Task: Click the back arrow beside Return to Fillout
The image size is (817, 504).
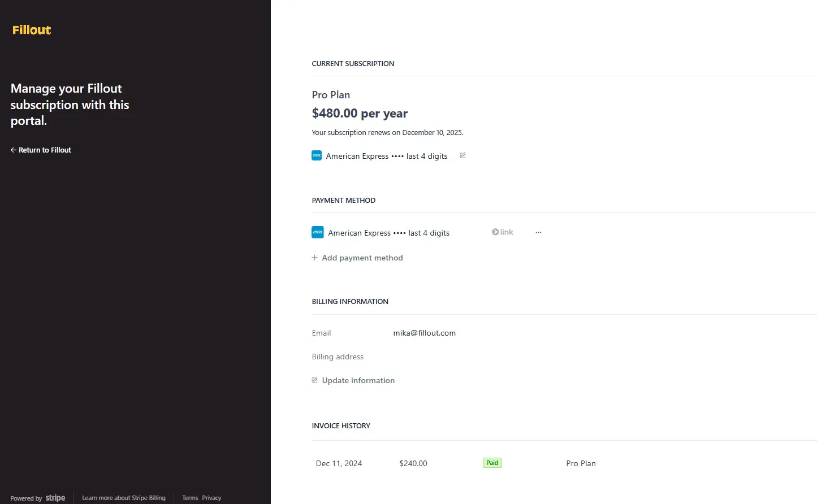Action: tap(13, 150)
